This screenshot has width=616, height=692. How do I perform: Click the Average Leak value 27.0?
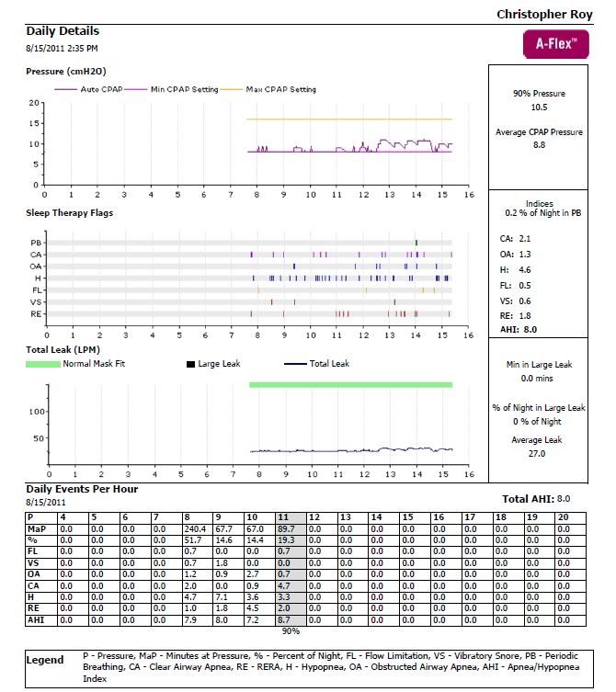539,453
